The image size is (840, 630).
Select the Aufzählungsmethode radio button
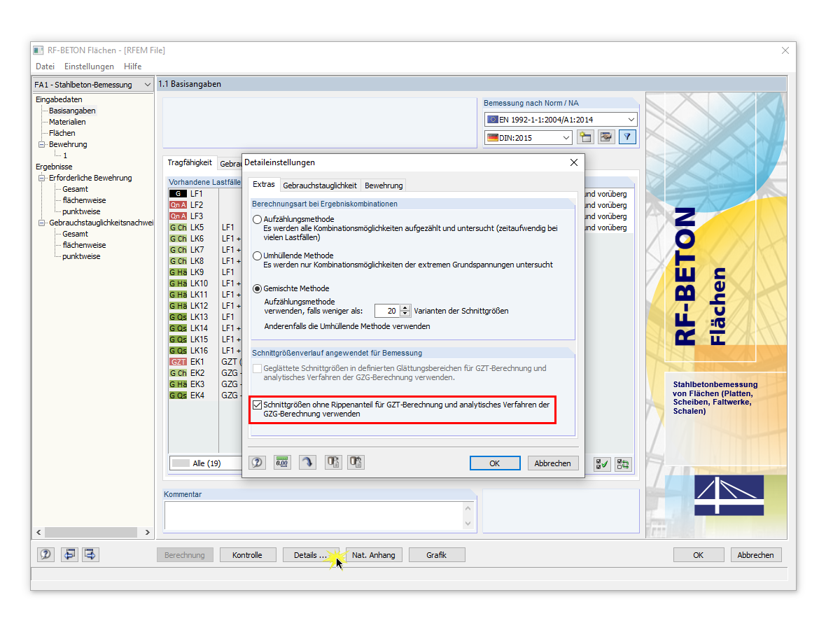click(x=257, y=219)
